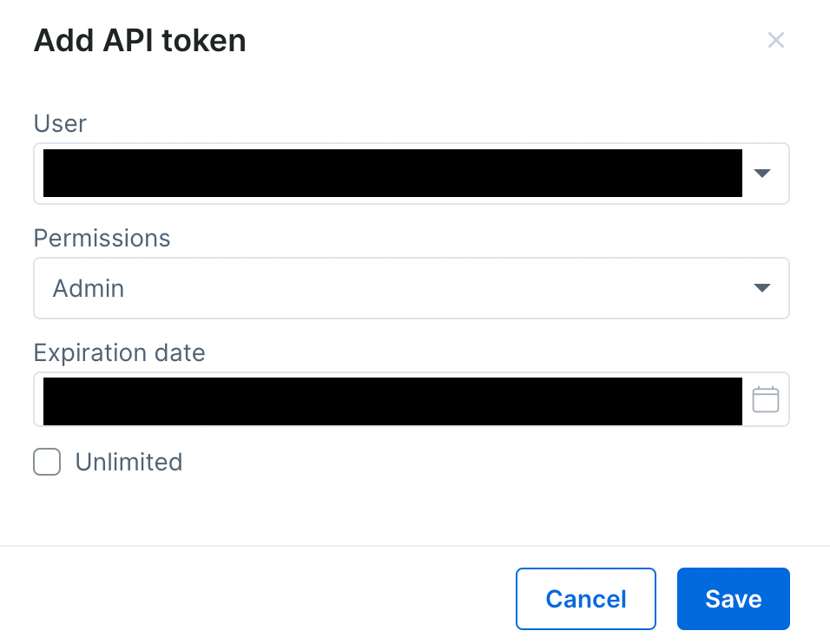Click the Add API token title
The image size is (830, 644).
pyautogui.click(x=140, y=41)
